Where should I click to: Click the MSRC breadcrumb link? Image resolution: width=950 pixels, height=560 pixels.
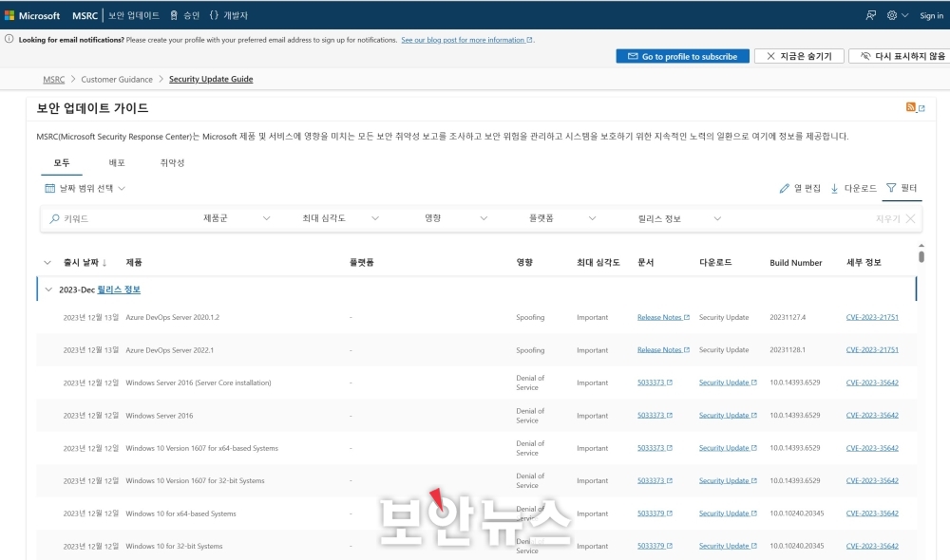pyautogui.click(x=53, y=80)
